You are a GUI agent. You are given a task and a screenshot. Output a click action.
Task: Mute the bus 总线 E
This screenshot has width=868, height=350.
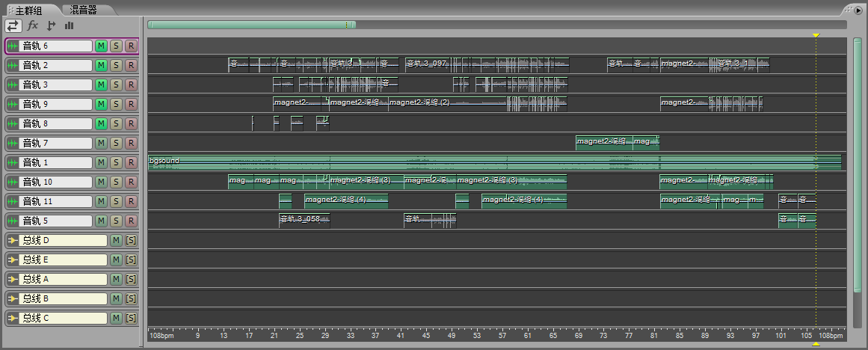click(116, 260)
